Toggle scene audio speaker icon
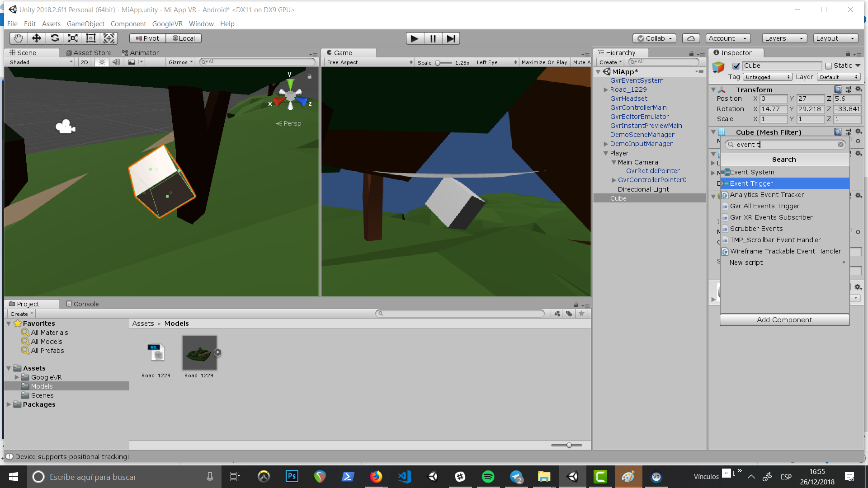Screen dimensions: 868x488 [116, 62]
